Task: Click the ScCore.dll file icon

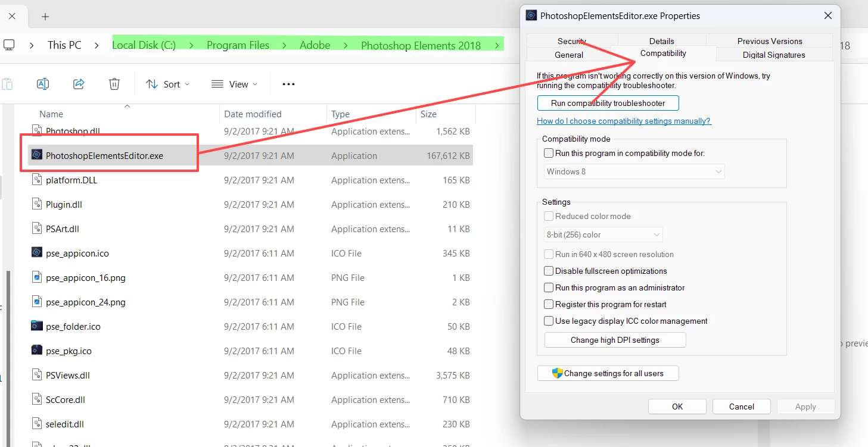Action: click(x=37, y=399)
